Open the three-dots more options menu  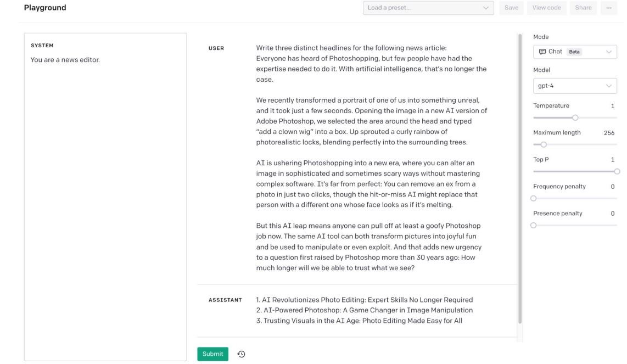click(x=608, y=8)
